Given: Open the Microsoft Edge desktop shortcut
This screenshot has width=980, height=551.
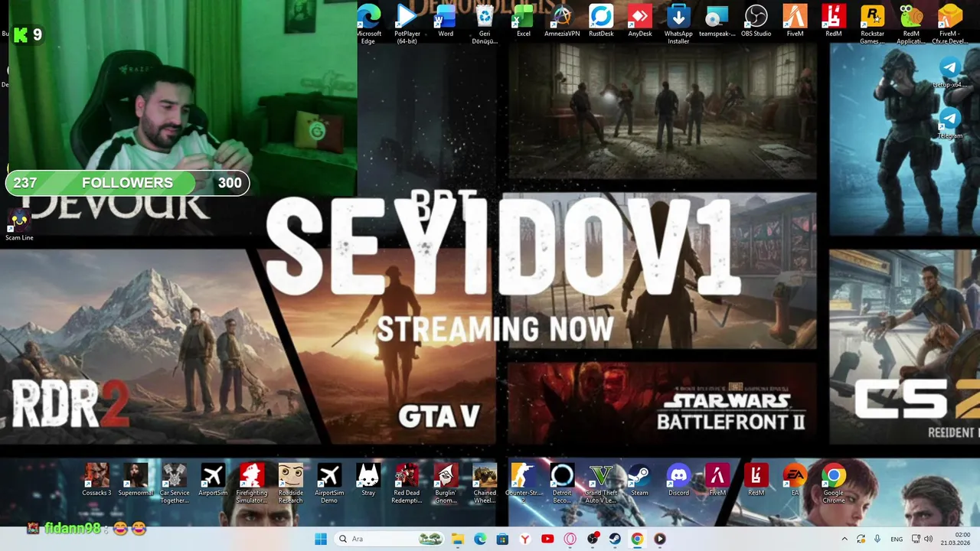Looking at the screenshot, I should pos(368,23).
